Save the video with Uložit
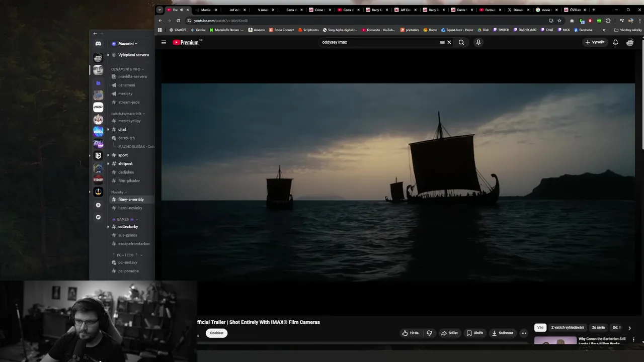 [x=474, y=333]
